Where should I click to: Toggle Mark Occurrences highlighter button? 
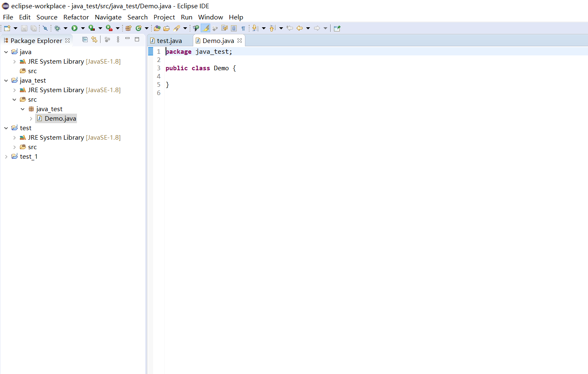point(206,28)
